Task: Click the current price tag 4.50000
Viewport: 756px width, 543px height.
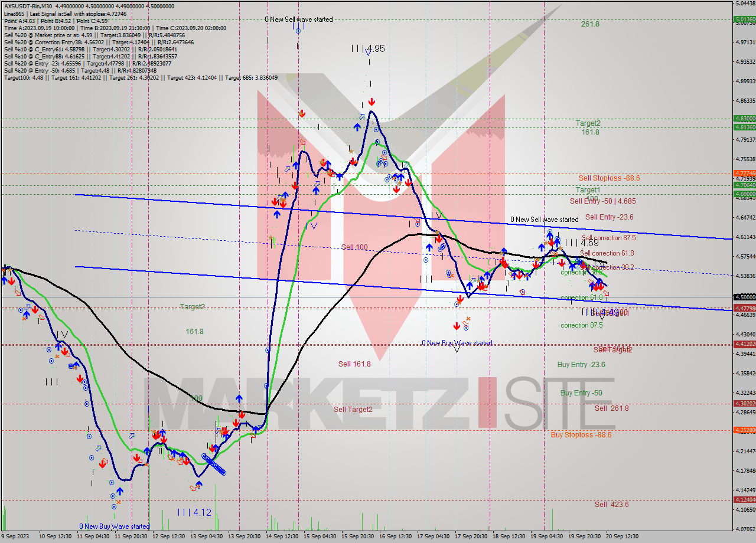Action: (x=744, y=297)
